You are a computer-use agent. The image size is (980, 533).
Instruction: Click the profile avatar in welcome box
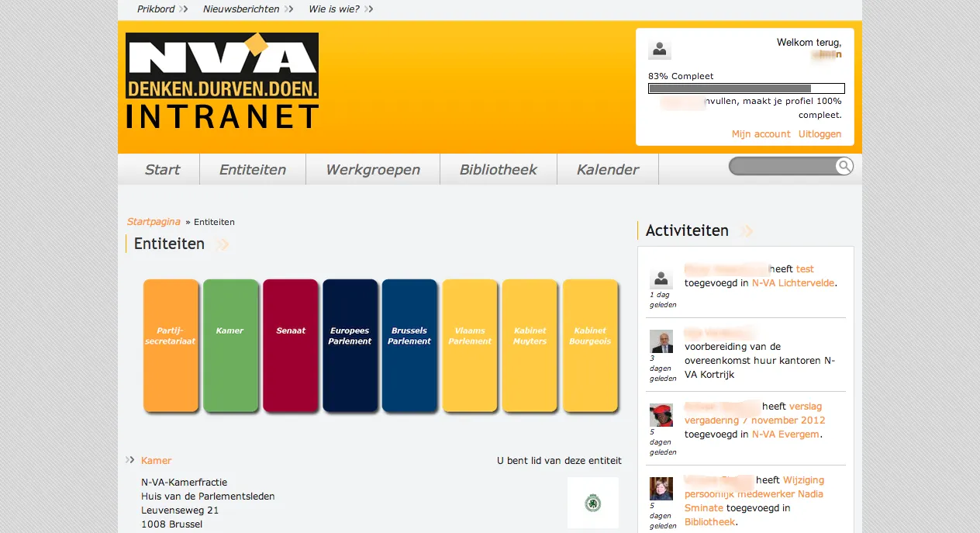660,49
